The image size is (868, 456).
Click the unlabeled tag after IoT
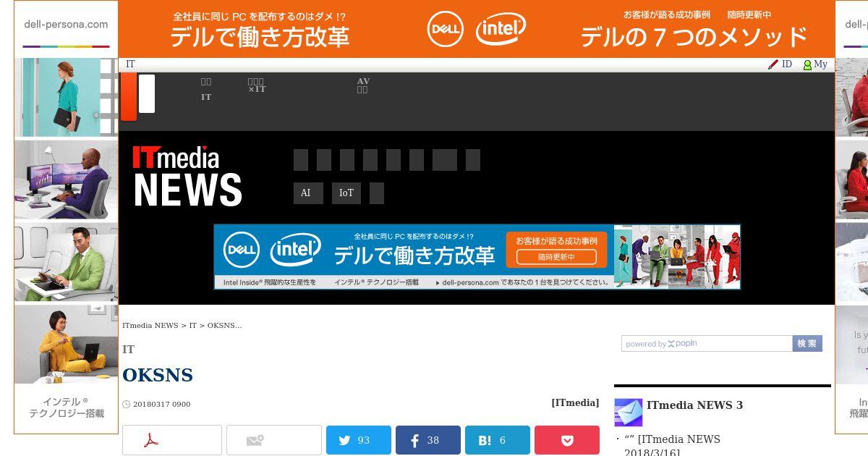377,193
